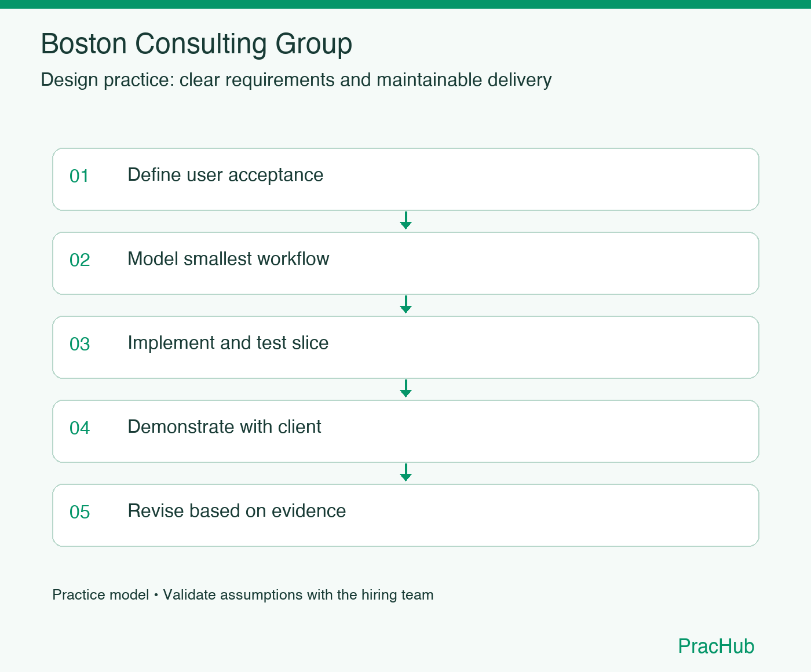The width and height of the screenshot is (811, 672).
Task: Select the Model smallest workflow step
Action: pos(405,263)
